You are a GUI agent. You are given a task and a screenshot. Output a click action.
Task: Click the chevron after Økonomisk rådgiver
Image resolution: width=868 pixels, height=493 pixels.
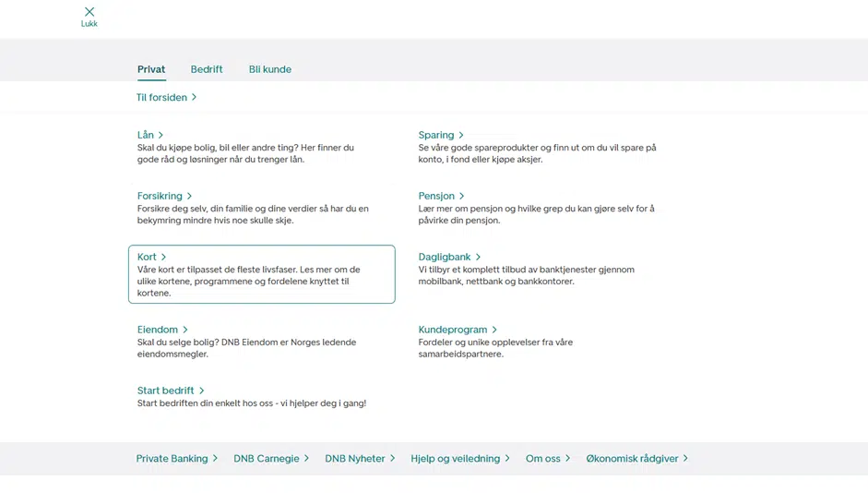(685, 458)
